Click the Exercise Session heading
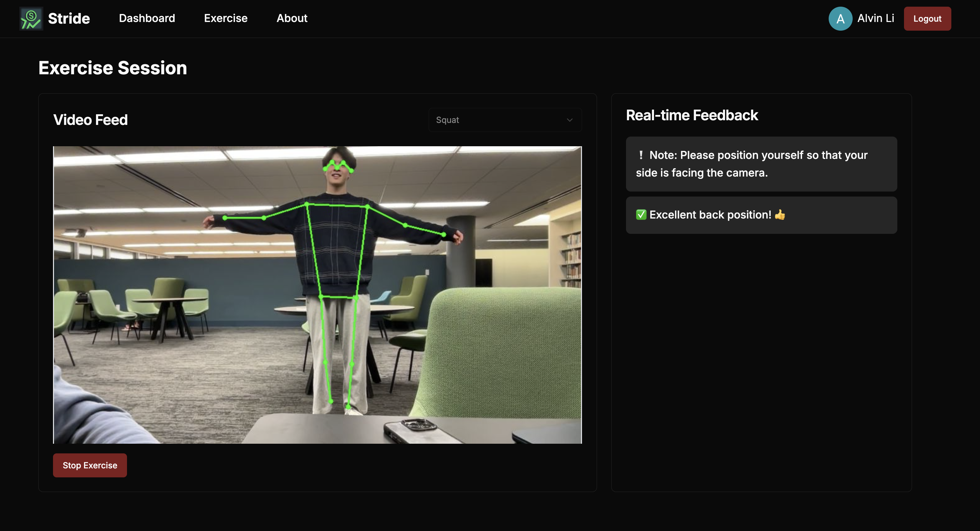980x531 pixels. [x=113, y=68]
